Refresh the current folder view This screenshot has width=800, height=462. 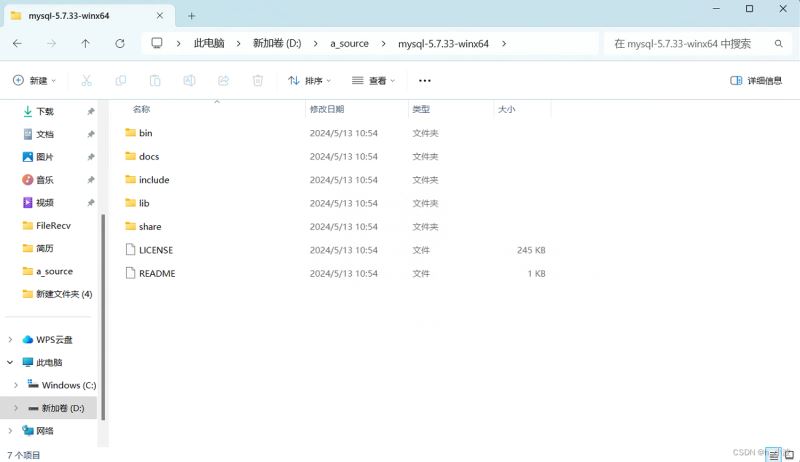tap(120, 44)
